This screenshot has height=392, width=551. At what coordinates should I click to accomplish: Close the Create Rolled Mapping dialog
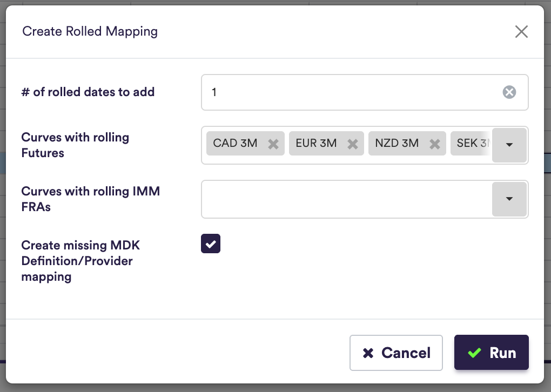tap(521, 32)
